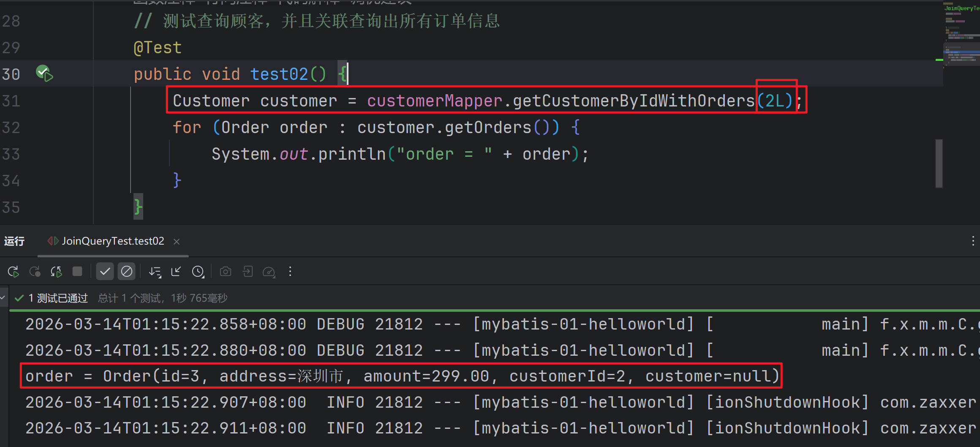The width and height of the screenshot is (980, 447).
Task: Click the import tests icon
Action: pos(248,272)
